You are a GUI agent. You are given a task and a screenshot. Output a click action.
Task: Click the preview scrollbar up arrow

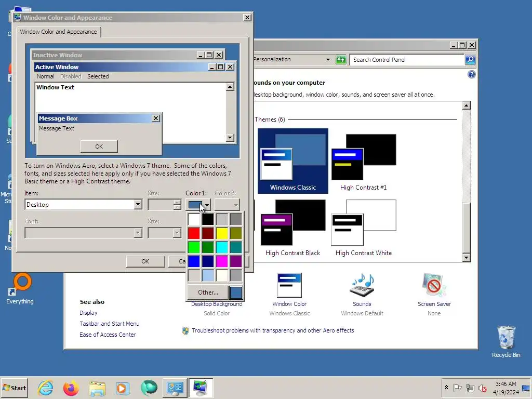[x=230, y=87]
